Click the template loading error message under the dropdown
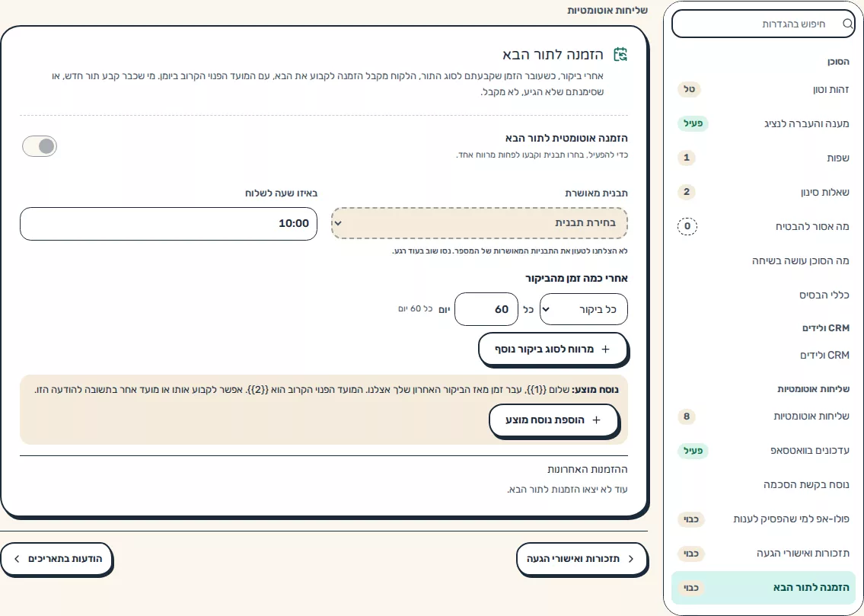The height and width of the screenshot is (616, 864). pyautogui.click(x=510, y=251)
